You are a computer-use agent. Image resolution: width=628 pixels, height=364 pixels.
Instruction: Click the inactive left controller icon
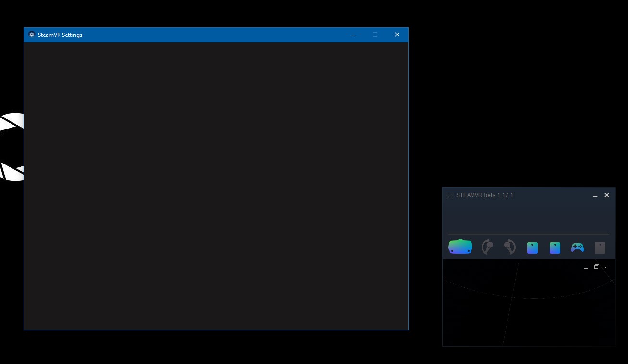click(x=487, y=247)
